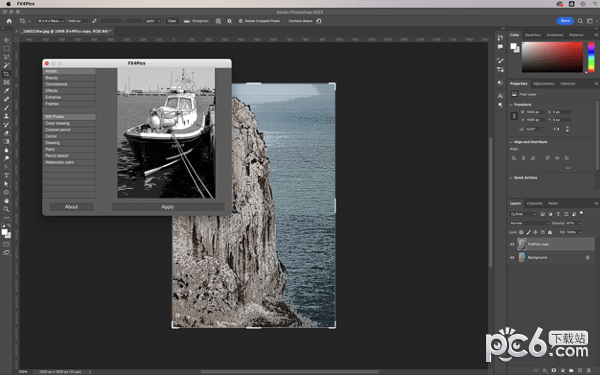Open the crop ratio preset dropdown

pos(50,21)
